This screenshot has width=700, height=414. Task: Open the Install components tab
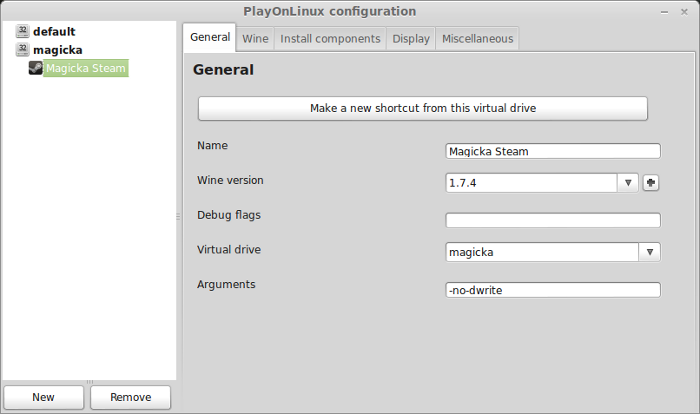pos(330,39)
